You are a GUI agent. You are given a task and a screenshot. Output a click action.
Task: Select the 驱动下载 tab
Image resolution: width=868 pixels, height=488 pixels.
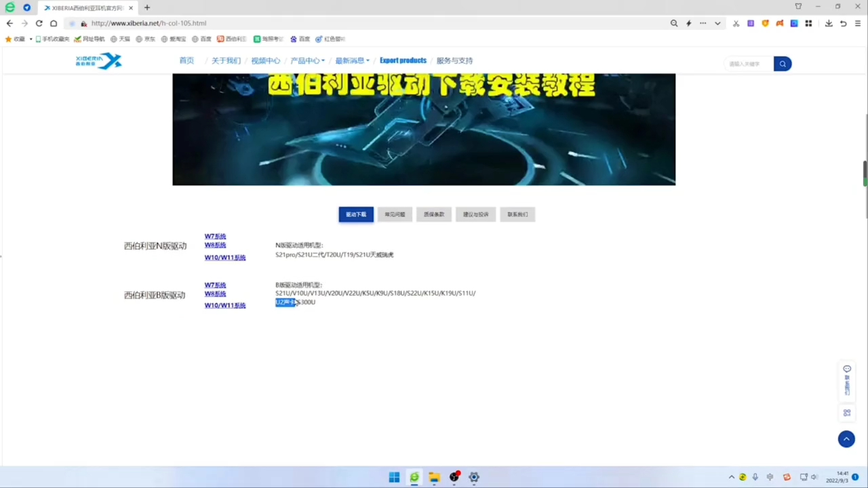356,214
